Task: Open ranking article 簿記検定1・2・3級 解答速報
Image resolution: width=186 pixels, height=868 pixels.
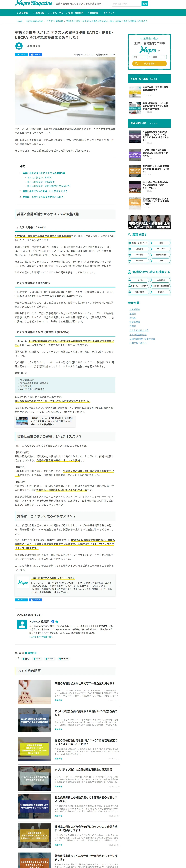Action: click(x=149, y=171)
